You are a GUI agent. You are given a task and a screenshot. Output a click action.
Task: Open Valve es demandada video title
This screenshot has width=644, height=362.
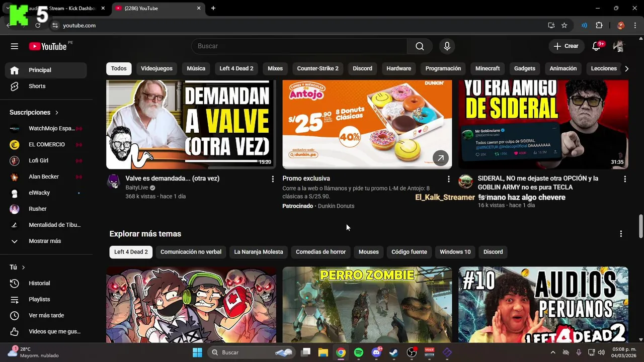[x=172, y=178]
